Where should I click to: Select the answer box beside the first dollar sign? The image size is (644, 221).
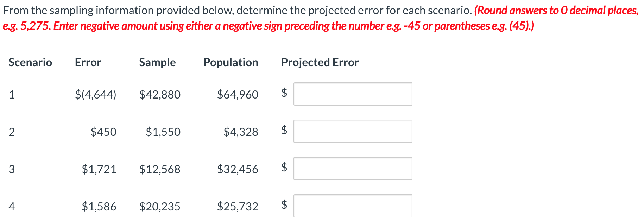pyautogui.click(x=353, y=94)
